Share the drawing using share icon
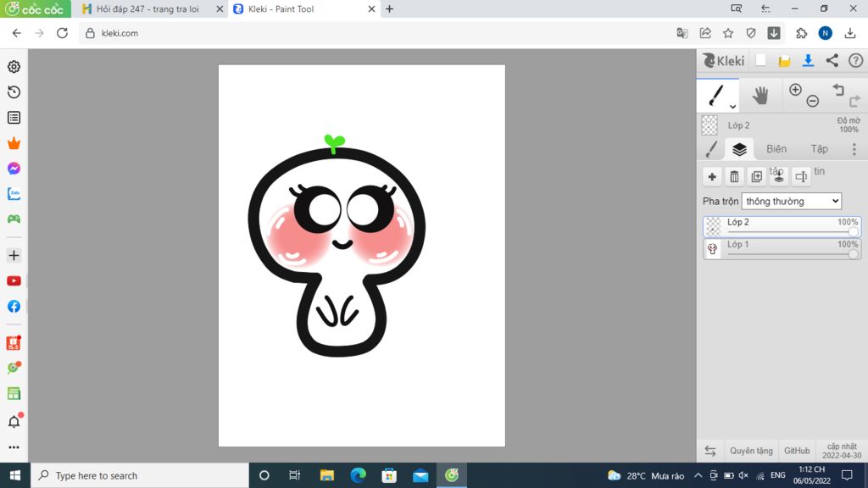 832,60
